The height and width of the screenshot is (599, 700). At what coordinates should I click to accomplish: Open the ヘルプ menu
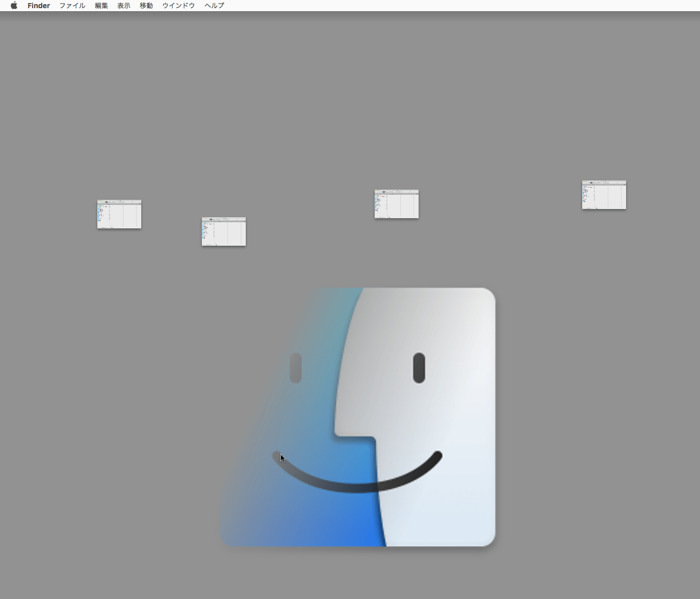[x=214, y=6]
